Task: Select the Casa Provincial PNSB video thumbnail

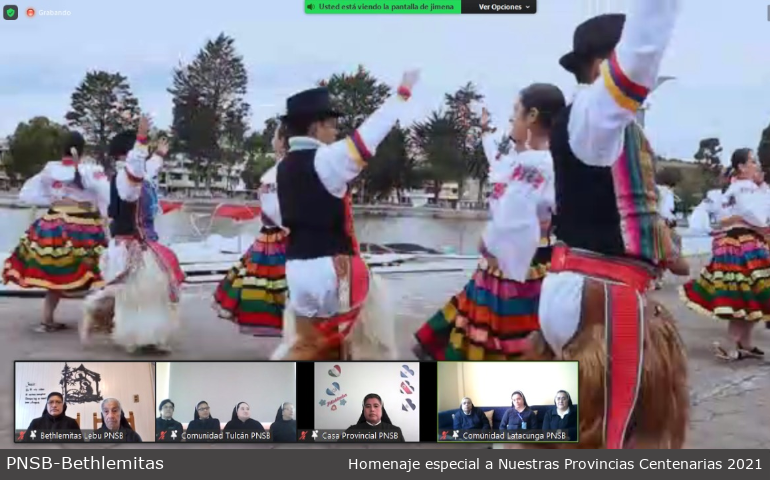Action: [367, 398]
